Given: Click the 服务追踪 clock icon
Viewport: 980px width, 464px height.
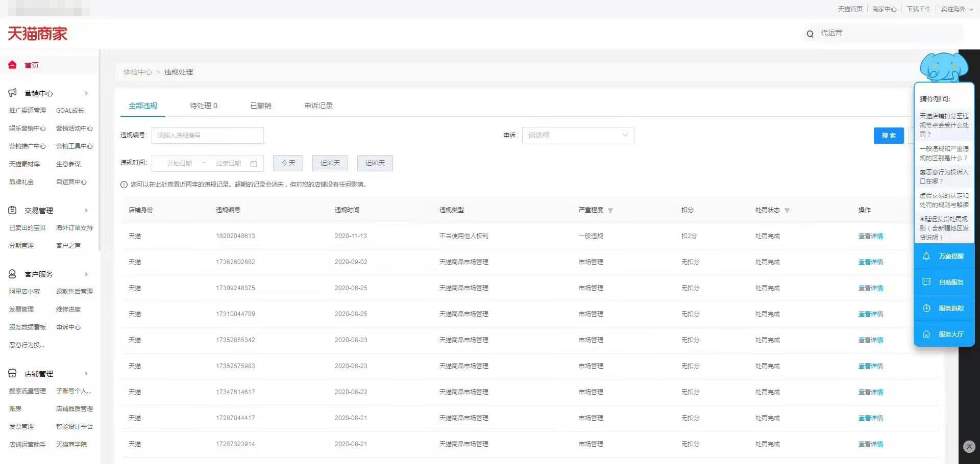Looking at the screenshot, I should point(926,308).
